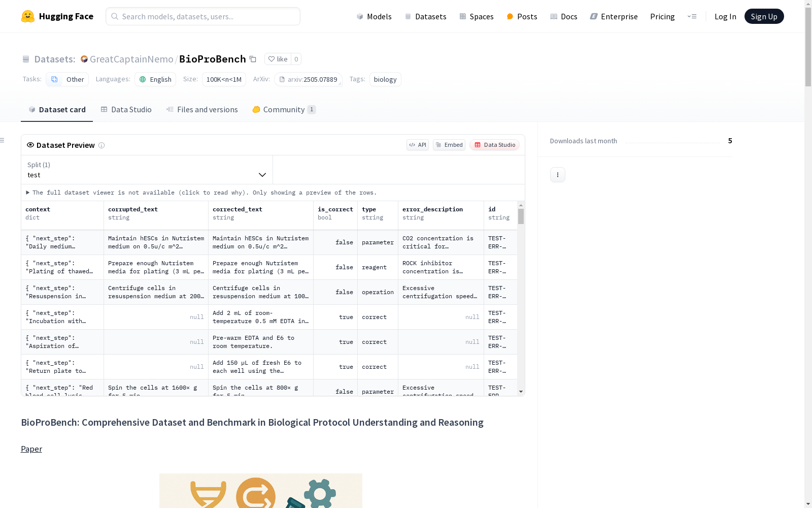Open the Datasets page
812x508 pixels.
(x=425, y=16)
